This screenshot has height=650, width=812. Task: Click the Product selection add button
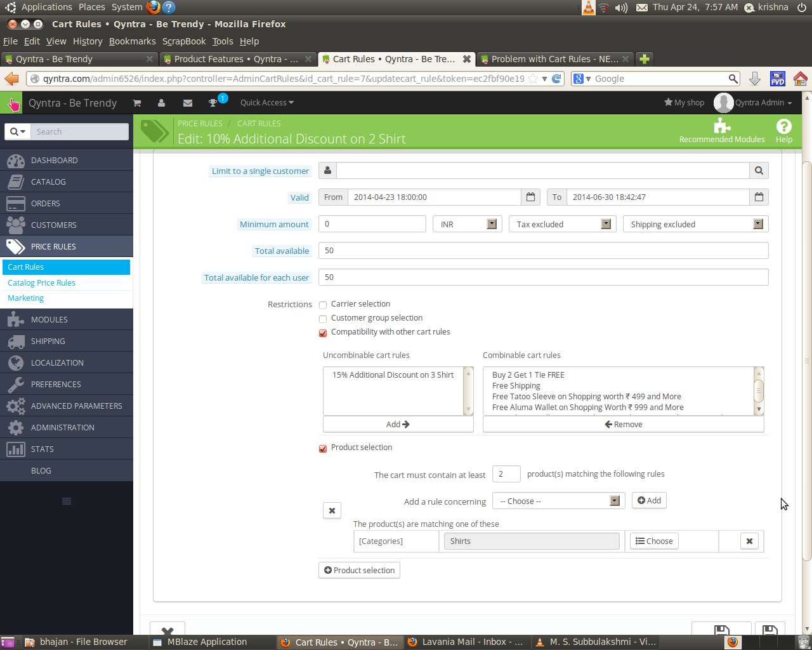[x=359, y=570]
